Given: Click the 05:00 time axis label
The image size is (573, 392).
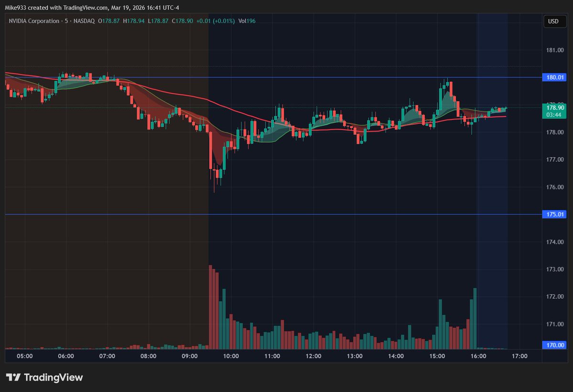Looking at the screenshot, I should [x=24, y=356].
